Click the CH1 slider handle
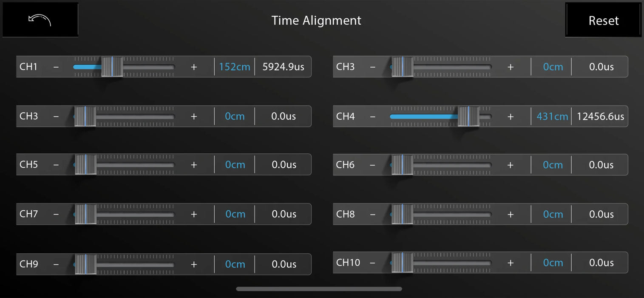644x298 pixels. point(112,67)
